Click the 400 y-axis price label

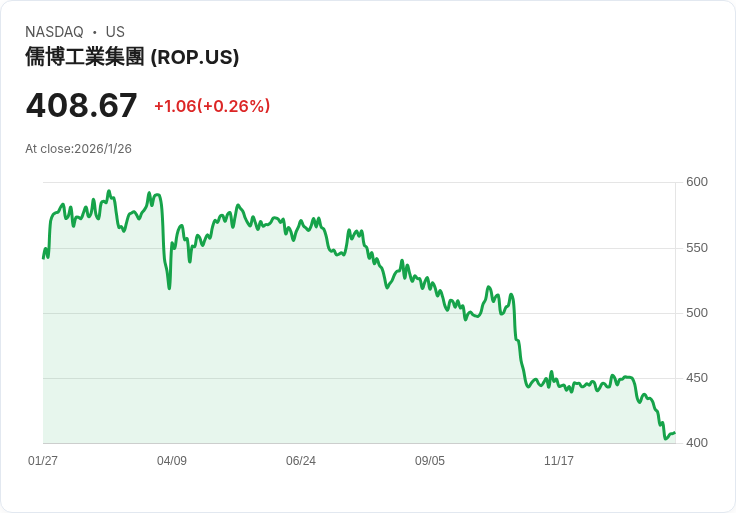[x=697, y=443]
